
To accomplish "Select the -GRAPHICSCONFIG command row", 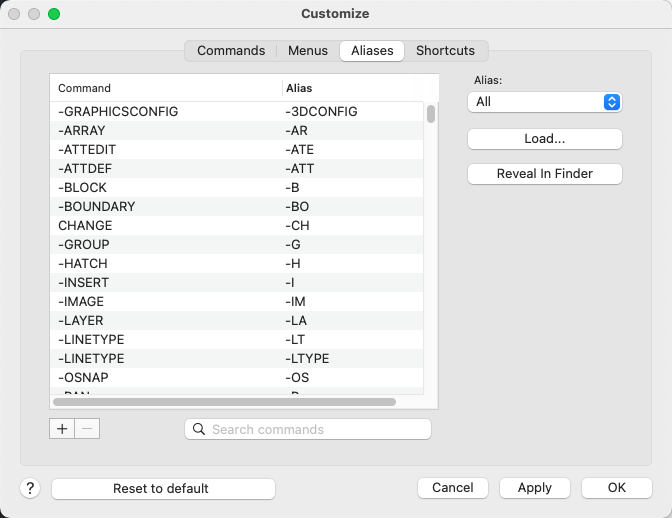I will coord(170,112).
